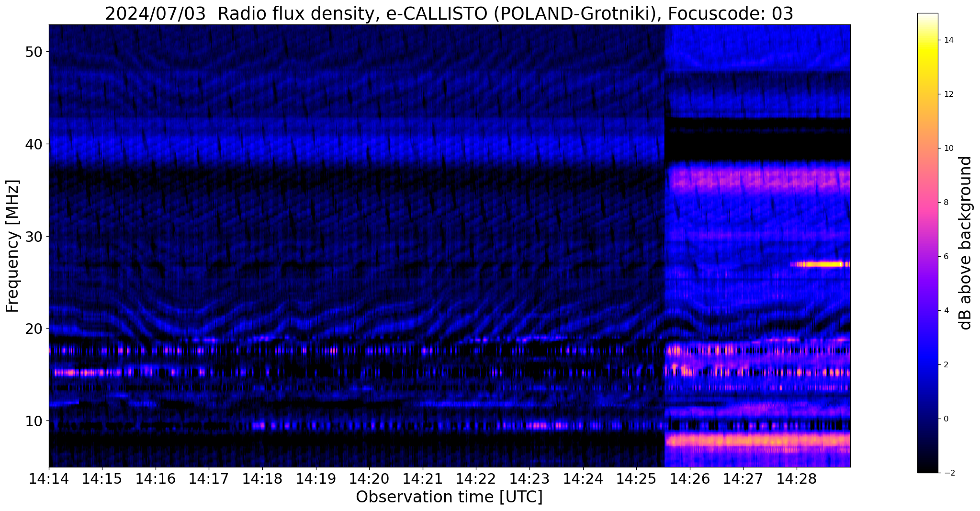
Task: Click the colorbar tick label 14
Action: [948, 40]
